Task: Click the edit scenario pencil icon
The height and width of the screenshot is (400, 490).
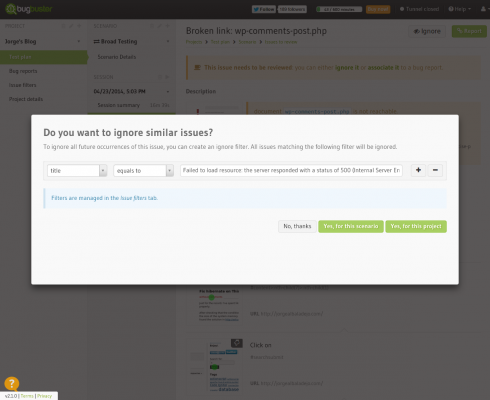Action: [x=160, y=26]
